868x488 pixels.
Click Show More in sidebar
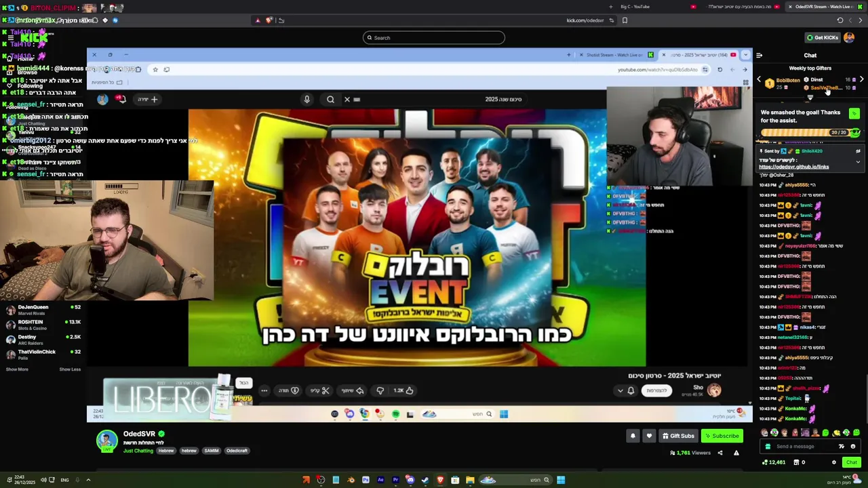pos(17,369)
